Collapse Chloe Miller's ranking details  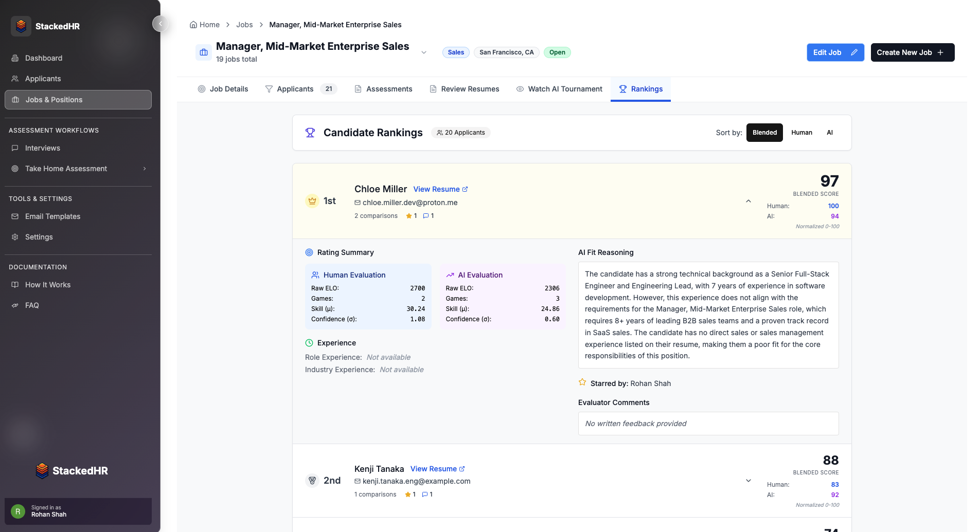[x=749, y=201]
